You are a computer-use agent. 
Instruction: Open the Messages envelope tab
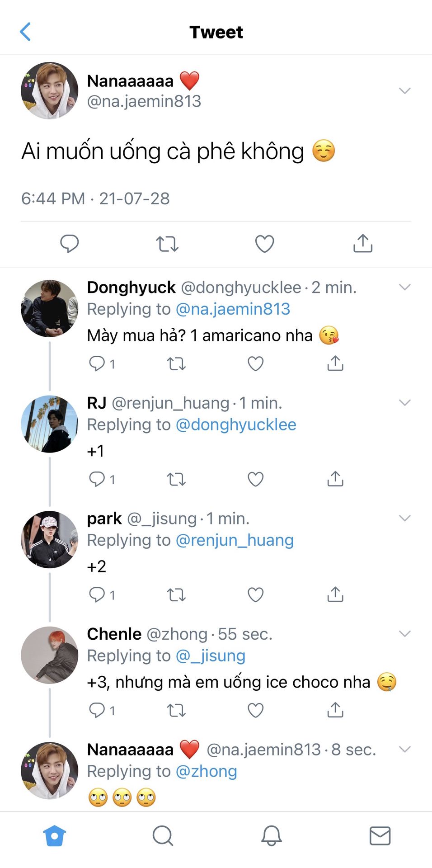coord(380,835)
